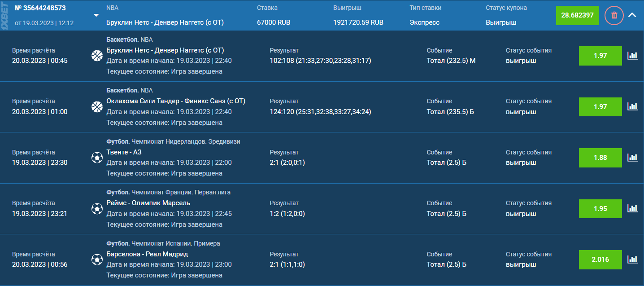
Task: Click football icon beside Барселона - Реал Мадрид
Action: pos(97,260)
